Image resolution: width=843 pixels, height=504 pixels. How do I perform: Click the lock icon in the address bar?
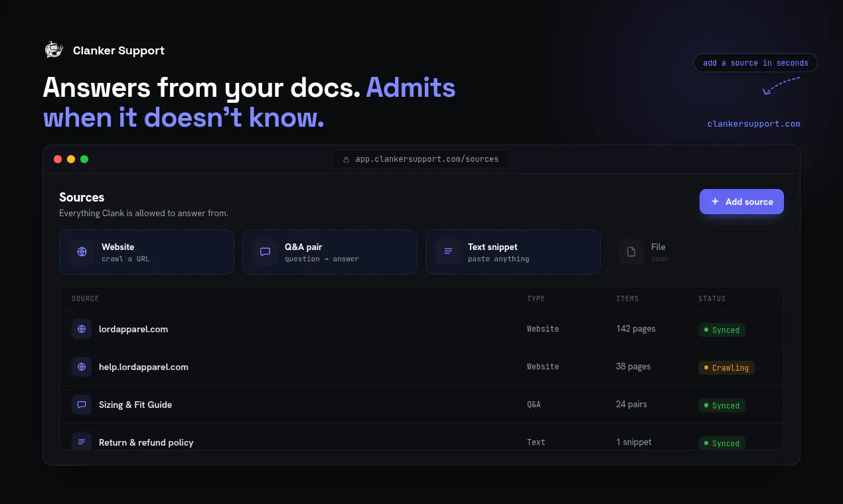[346, 160]
